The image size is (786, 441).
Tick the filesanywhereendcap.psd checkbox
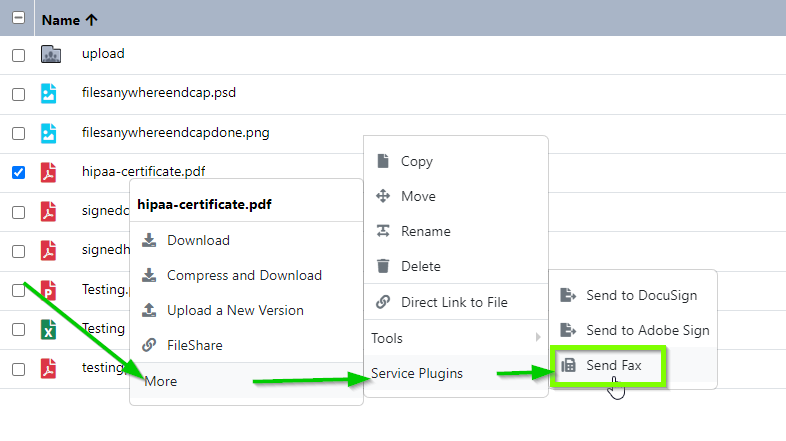tap(18, 94)
